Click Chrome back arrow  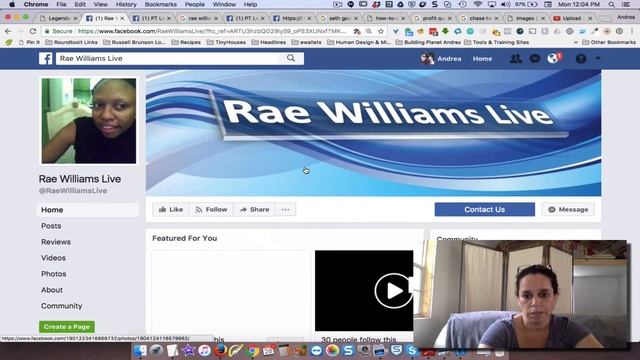point(8,31)
